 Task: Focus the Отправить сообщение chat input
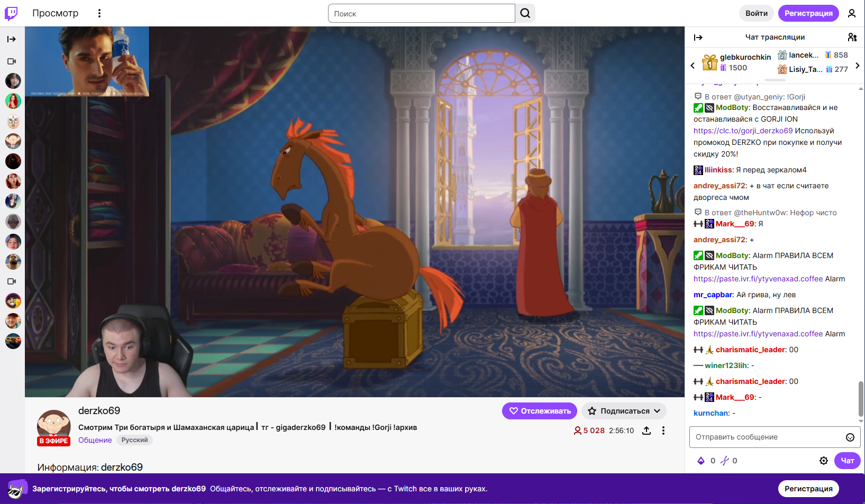[x=768, y=437]
